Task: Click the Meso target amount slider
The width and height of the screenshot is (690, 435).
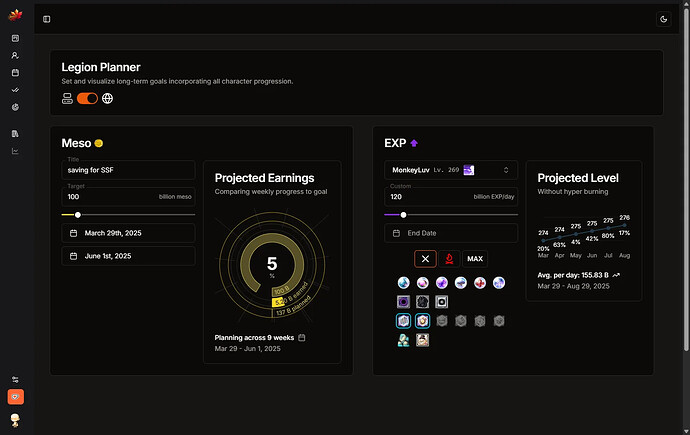Action: [x=78, y=214]
